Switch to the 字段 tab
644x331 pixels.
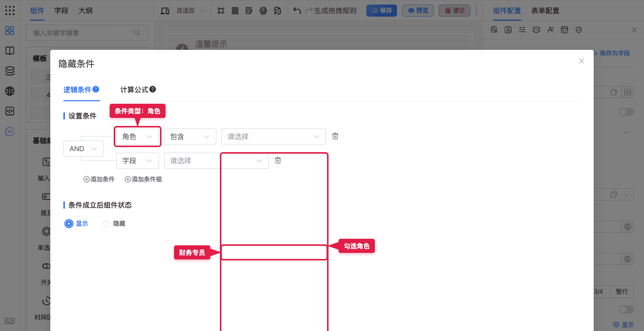coord(61,11)
